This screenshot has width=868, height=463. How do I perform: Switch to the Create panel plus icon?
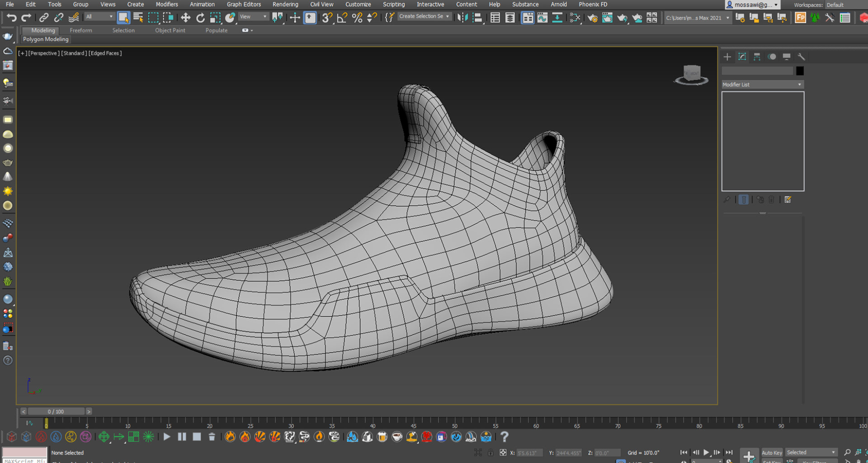tap(727, 57)
